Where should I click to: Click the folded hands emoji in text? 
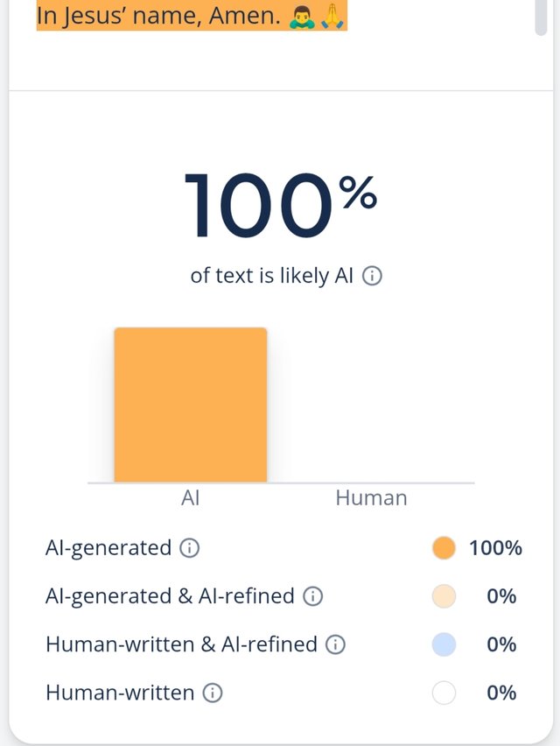(x=333, y=15)
